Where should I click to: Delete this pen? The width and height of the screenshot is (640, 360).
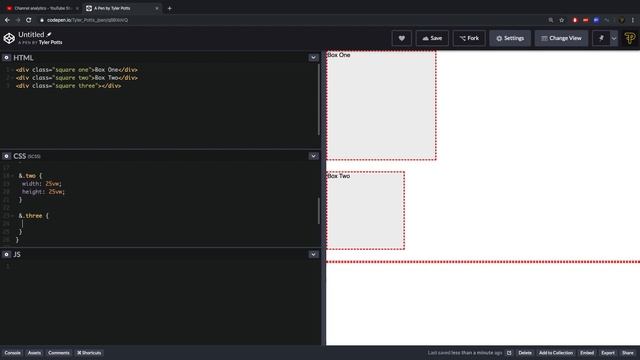pos(525,353)
